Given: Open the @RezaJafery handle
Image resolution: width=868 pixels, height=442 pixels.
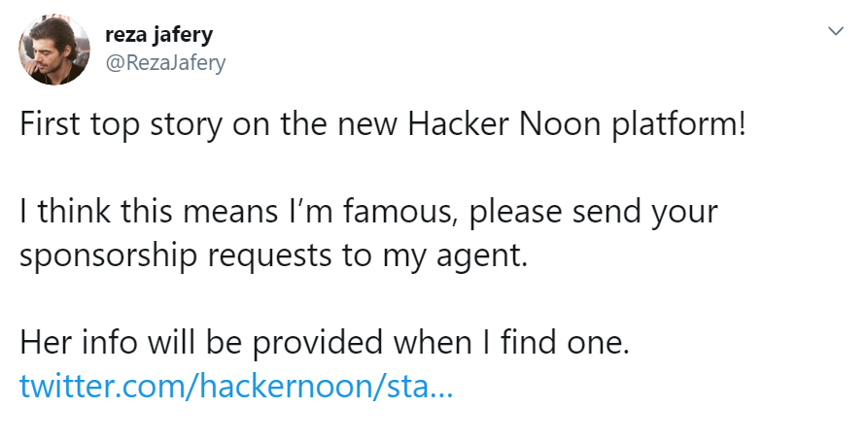Looking at the screenshot, I should 165,63.
